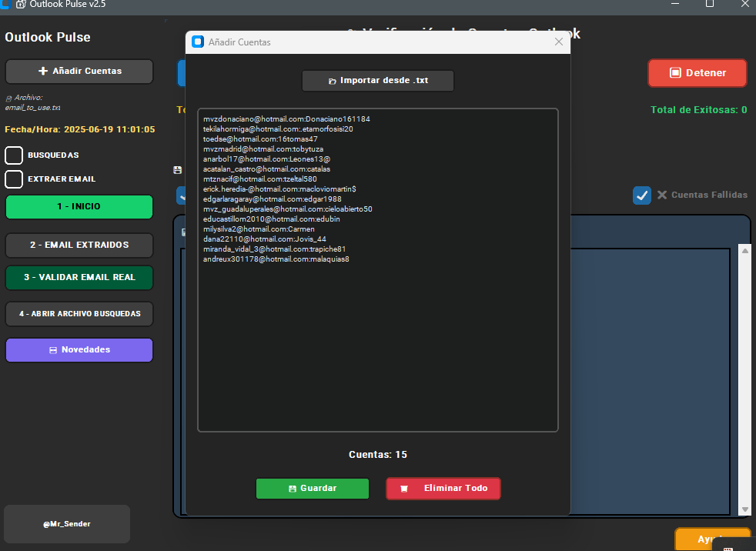Click the folder icon on Importar desde .txt
The width and height of the screenshot is (756, 551).
[332, 81]
